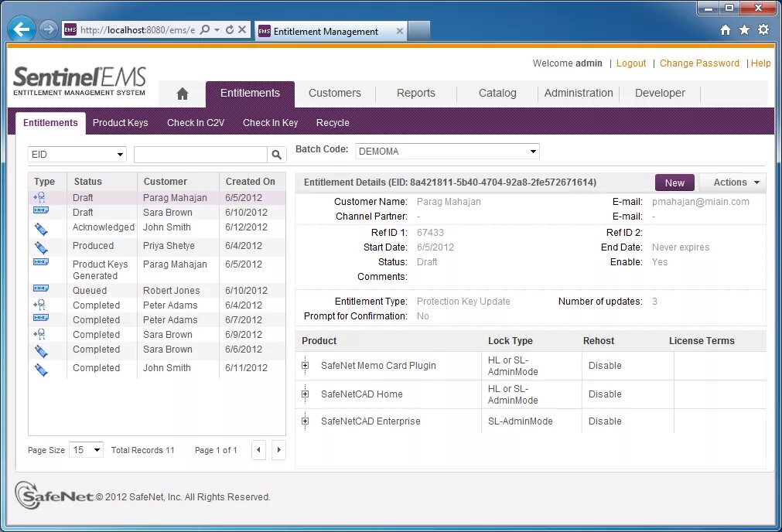
Task: Stop loading with address bar X icon
Action: (x=242, y=30)
